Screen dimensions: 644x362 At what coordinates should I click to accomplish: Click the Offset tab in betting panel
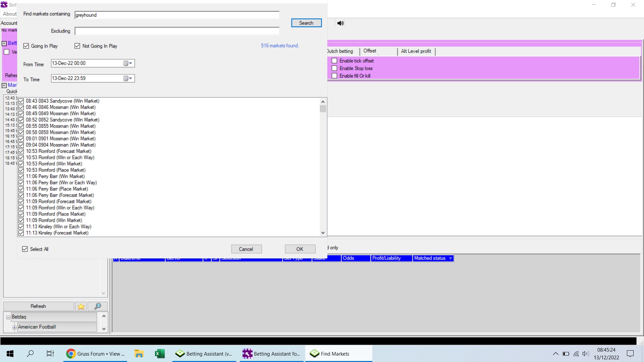tap(370, 51)
